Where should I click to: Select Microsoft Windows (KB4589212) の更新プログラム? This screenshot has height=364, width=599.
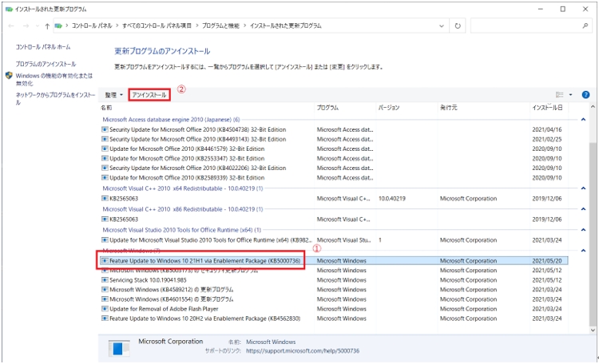coord(334,290)
